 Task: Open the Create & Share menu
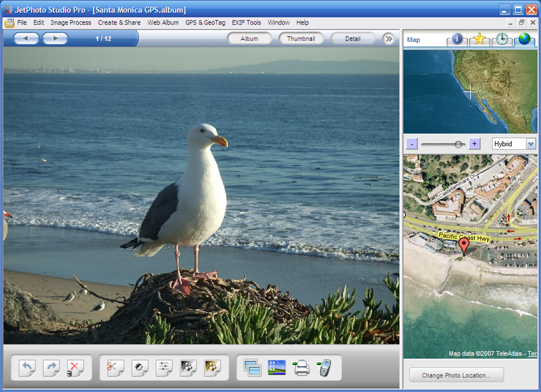[x=119, y=22]
